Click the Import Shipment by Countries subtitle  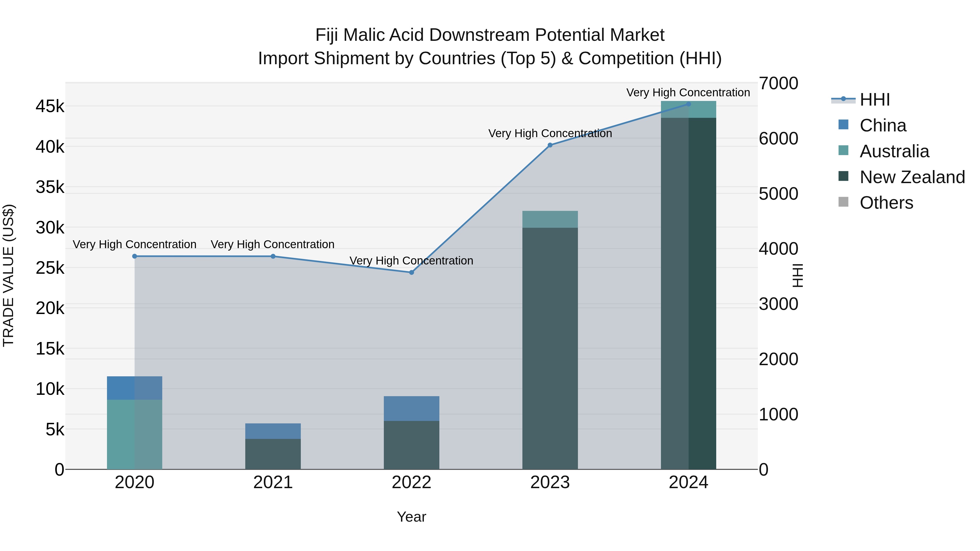(490, 59)
